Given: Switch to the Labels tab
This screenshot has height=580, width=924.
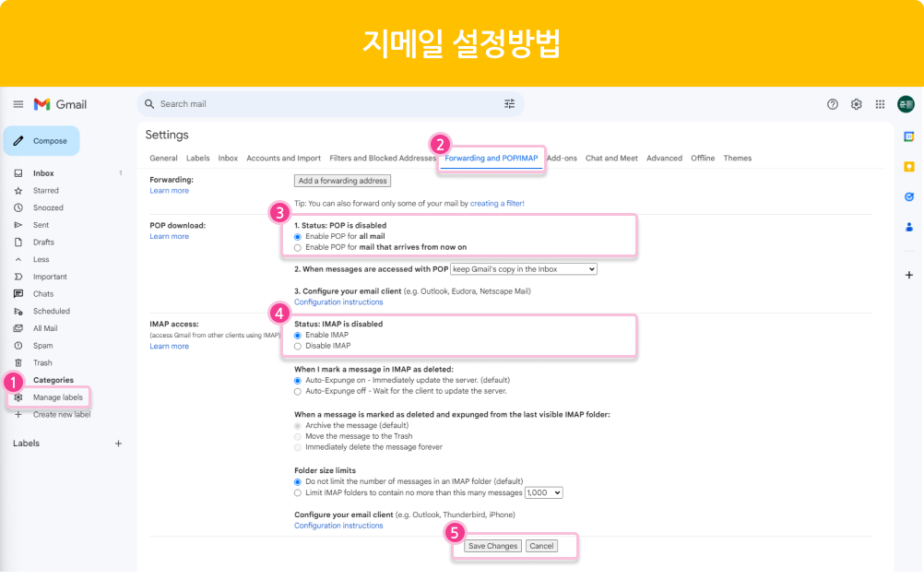Looking at the screenshot, I should (198, 158).
